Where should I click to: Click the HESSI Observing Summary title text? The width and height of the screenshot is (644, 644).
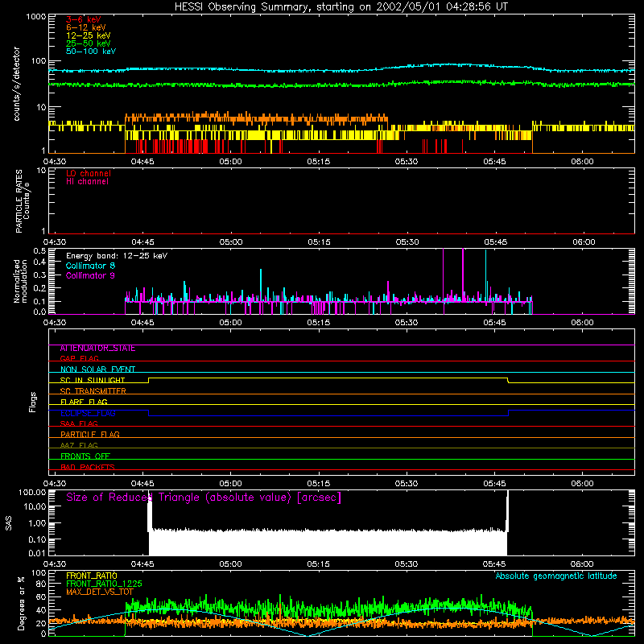[x=341, y=7]
